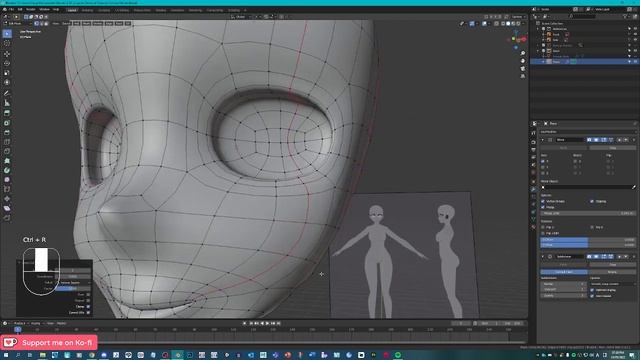Open the Global transform orientation dropdown
This screenshot has width=640, height=360.
241,17
